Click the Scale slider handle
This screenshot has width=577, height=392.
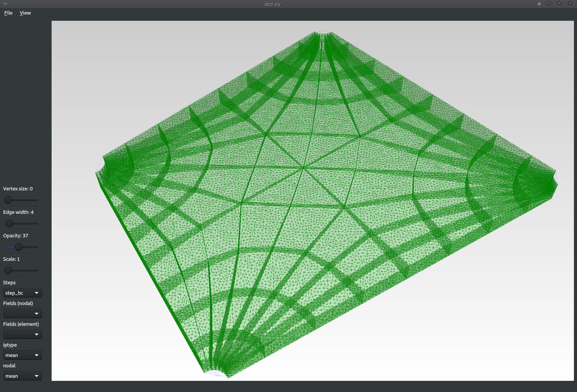click(x=8, y=270)
